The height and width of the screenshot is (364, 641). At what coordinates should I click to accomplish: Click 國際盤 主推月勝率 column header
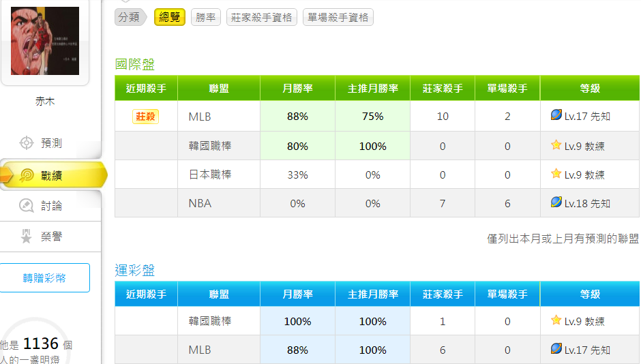coord(373,88)
